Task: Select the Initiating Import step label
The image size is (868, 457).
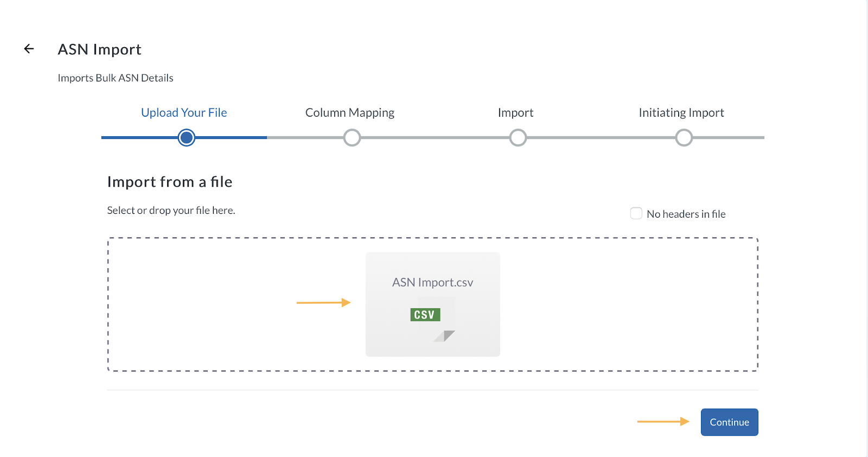Action: (681, 112)
